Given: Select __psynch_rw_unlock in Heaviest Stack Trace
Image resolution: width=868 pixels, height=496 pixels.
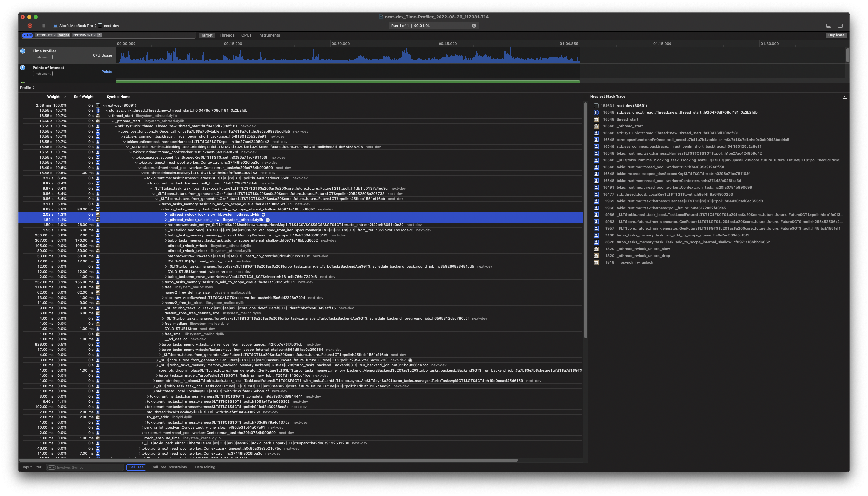Looking at the screenshot, I should point(635,263).
